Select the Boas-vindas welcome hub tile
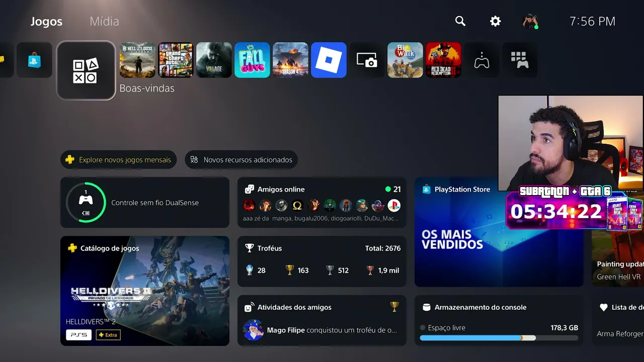 [86, 70]
